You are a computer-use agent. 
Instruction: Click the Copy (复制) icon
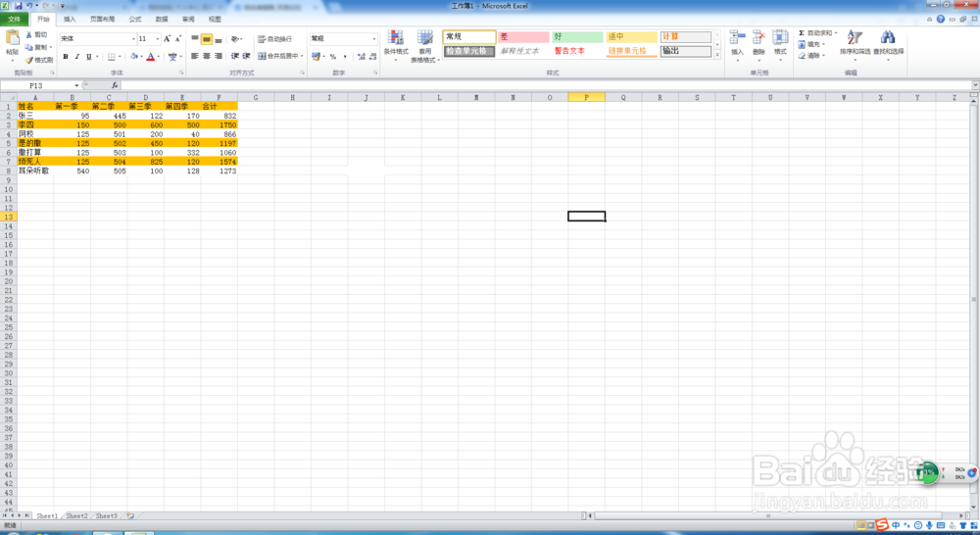coord(28,47)
